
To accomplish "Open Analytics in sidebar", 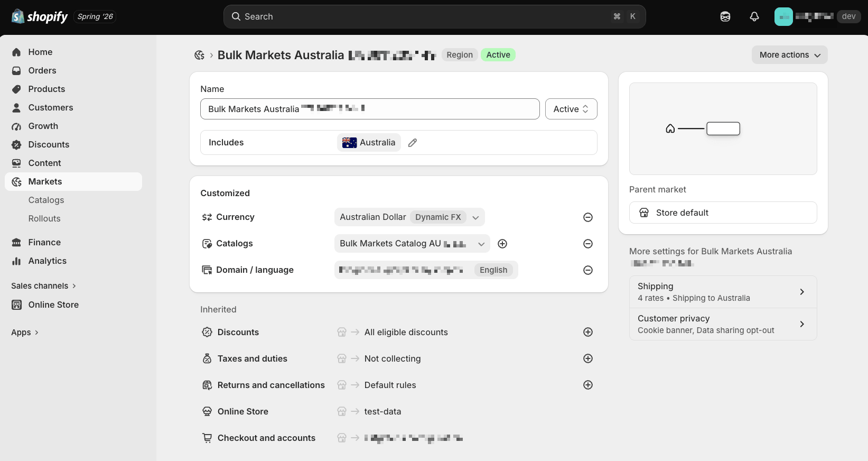I will click(73, 261).
